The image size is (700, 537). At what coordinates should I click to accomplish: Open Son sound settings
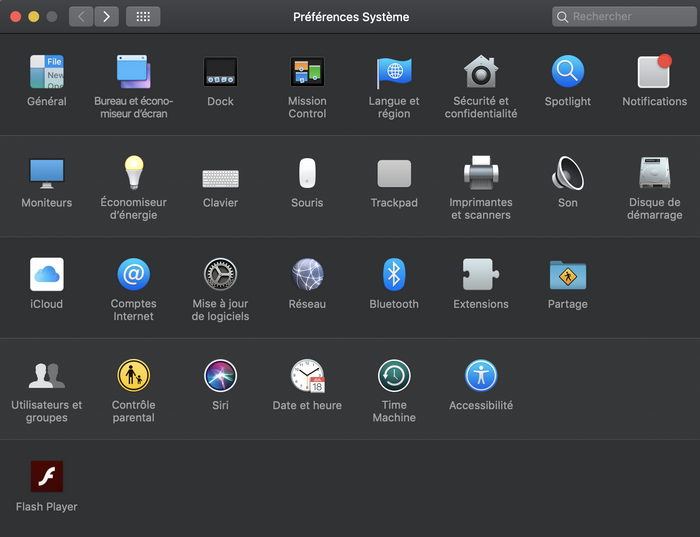pyautogui.click(x=568, y=173)
